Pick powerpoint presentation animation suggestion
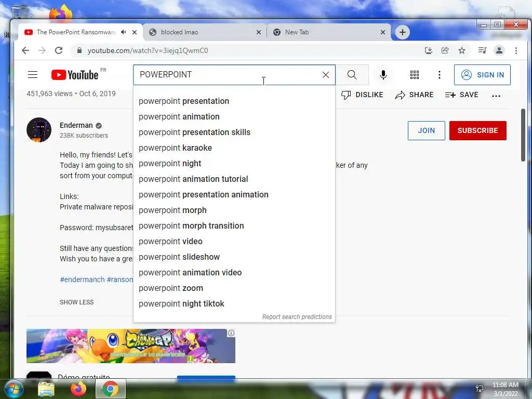Viewport: 532px width, 399px height. click(234, 195)
